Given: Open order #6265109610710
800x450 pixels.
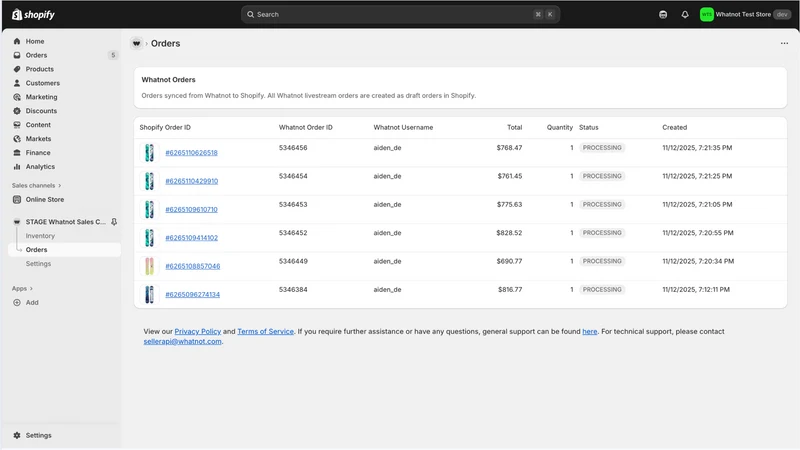Looking at the screenshot, I should tap(191, 209).
